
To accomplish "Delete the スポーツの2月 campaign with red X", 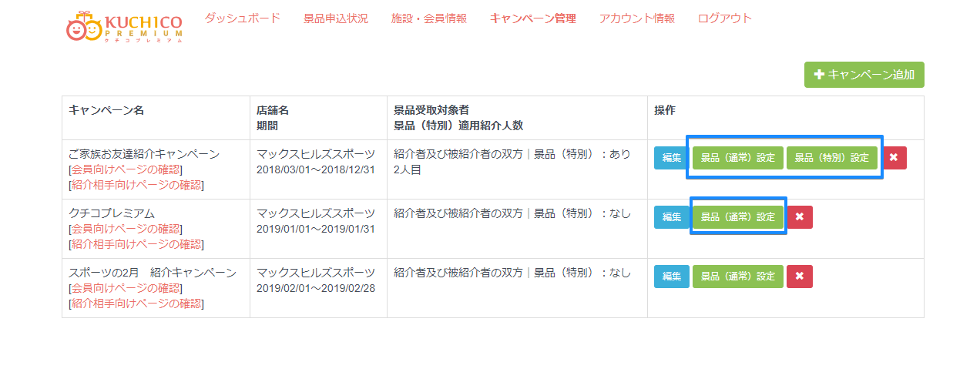I will tap(800, 277).
